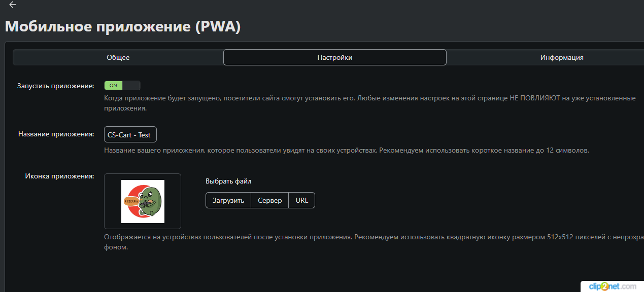The image size is (644, 292).
Task: Focus the app name field "CS-Cart - Test"
Action: (130, 135)
